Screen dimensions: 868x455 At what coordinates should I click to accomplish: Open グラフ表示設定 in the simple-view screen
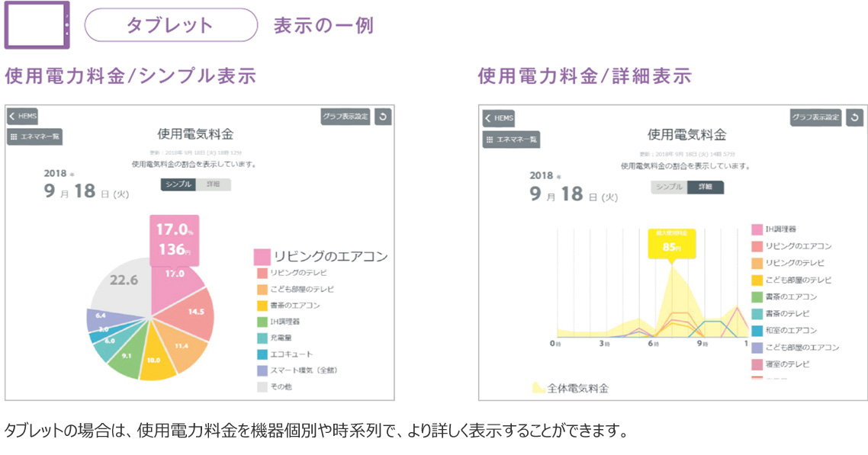pyautogui.click(x=346, y=117)
